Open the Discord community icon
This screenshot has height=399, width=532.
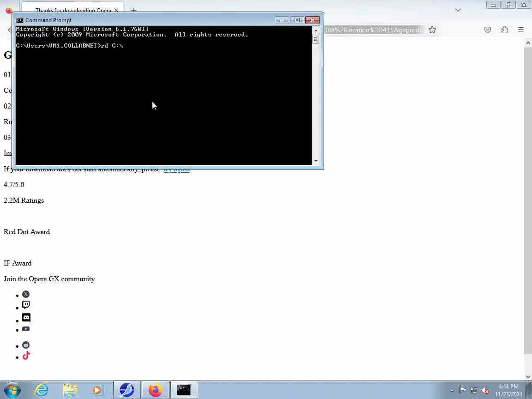[x=26, y=318]
